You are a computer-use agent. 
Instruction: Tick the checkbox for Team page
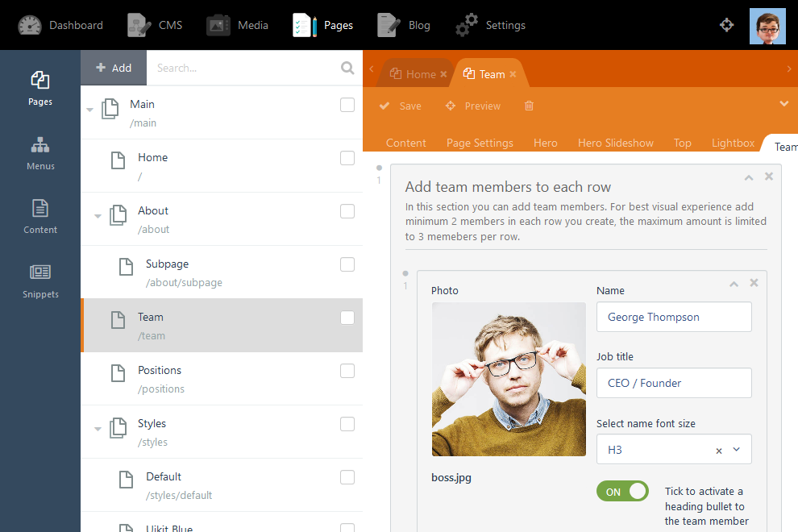pos(347,318)
